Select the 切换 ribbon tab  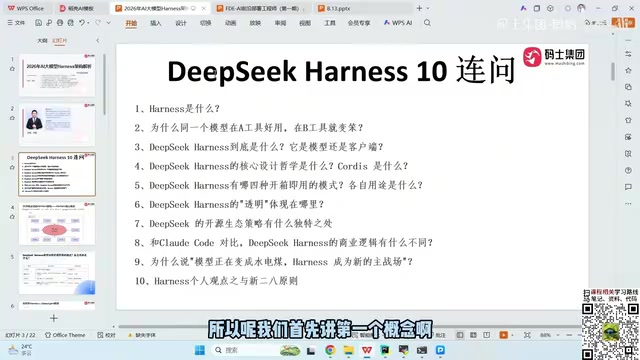[x=205, y=23]
